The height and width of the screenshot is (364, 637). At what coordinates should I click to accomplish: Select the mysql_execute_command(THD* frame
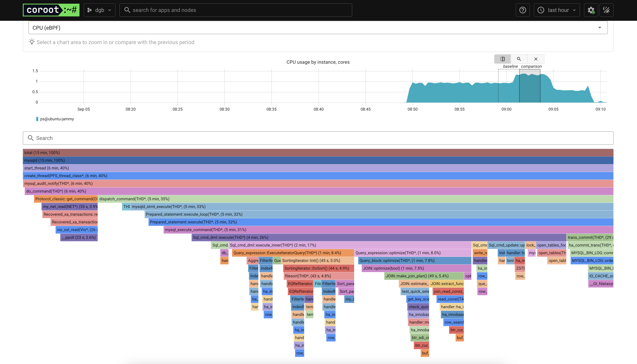click(389, 230)
